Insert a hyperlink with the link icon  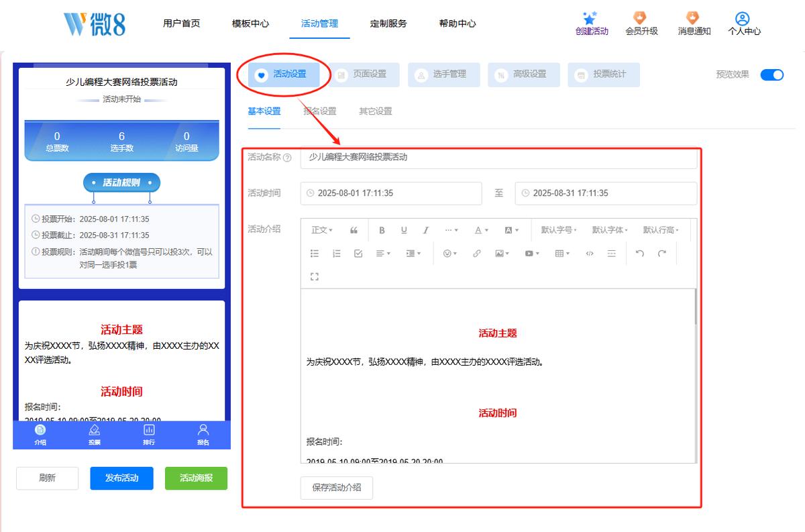click(476, 254)
